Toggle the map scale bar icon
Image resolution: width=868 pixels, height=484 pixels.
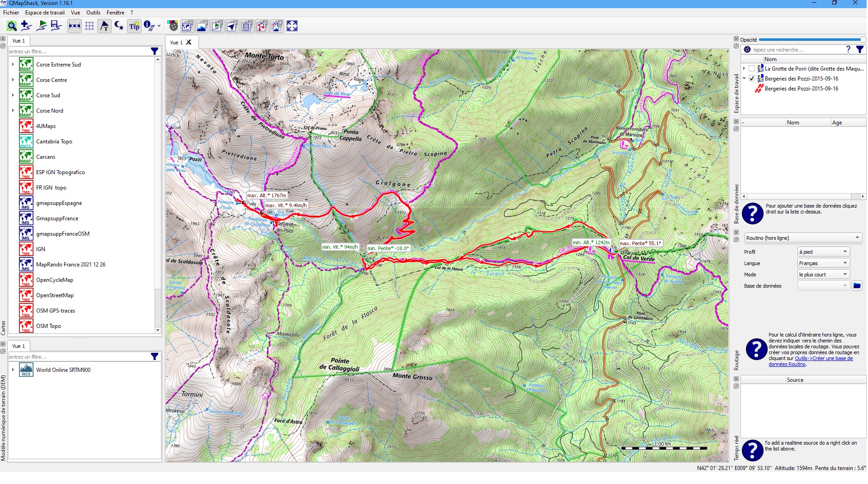click(74, 26)
